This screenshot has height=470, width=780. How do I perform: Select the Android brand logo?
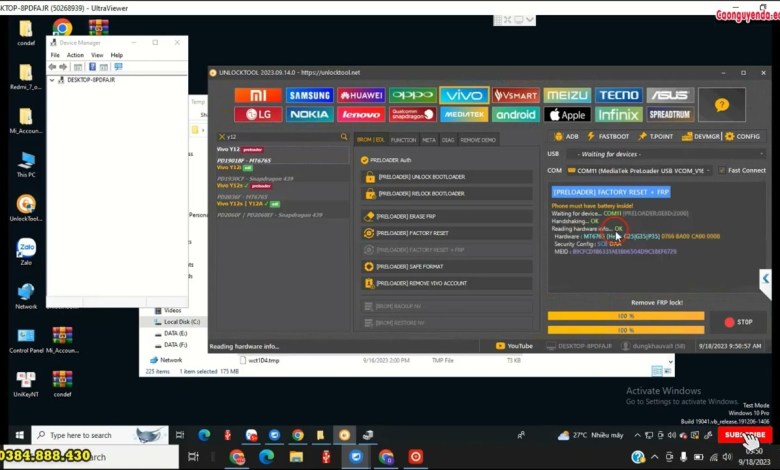[515, 114]
